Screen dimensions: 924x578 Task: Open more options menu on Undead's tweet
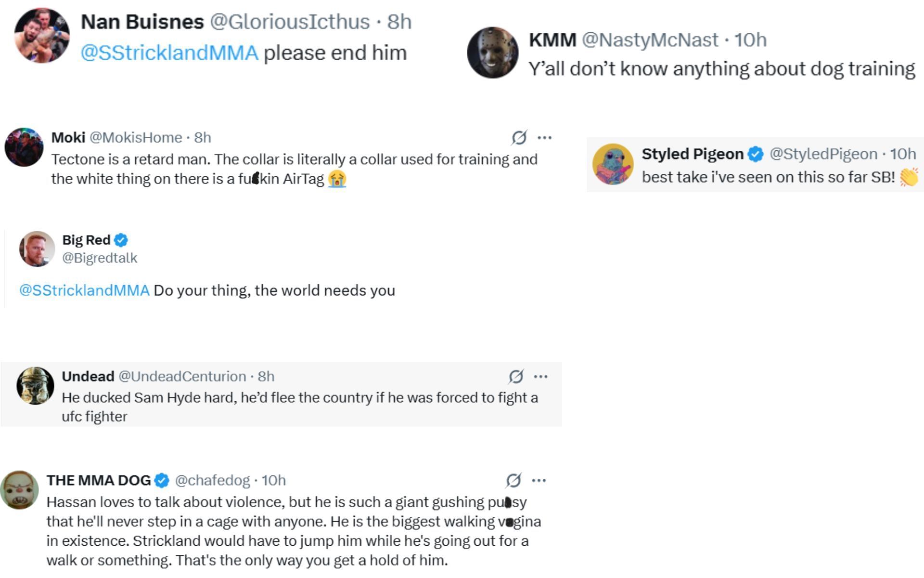pyautogui.click(x=541, y=376)
